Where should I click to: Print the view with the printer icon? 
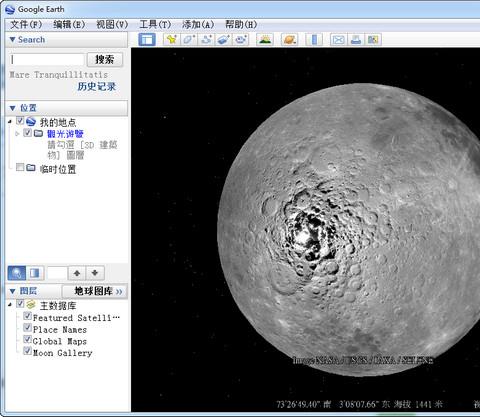pyautogui.click(x=356, y=40)
